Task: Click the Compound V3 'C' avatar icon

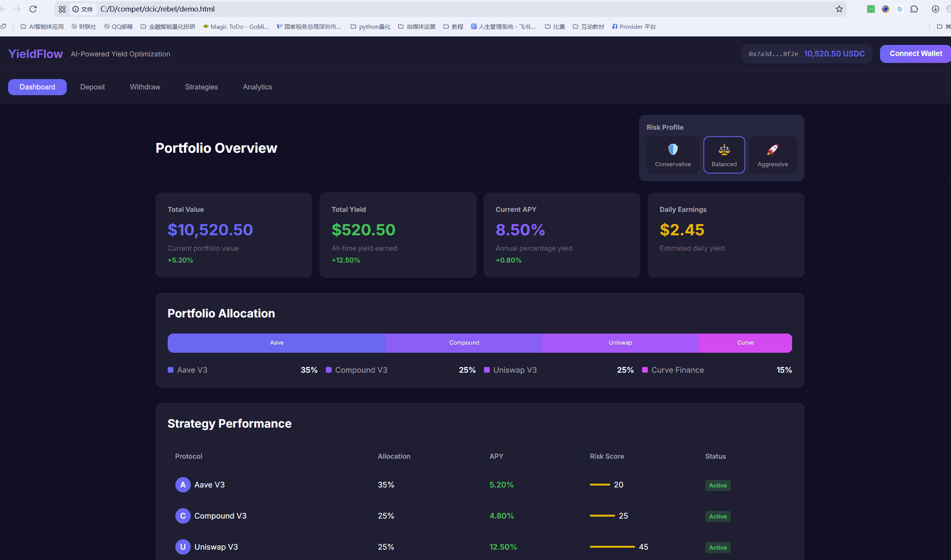Action: (183, 516)
